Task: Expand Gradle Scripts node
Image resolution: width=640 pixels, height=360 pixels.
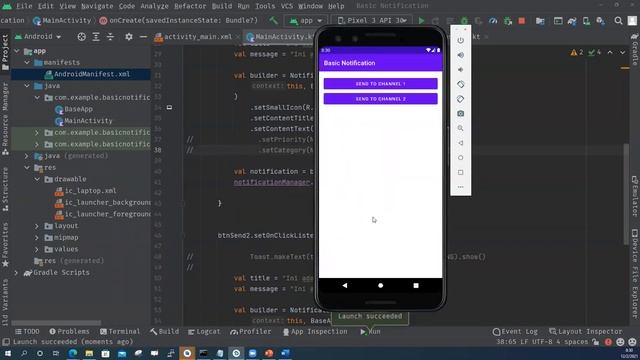Action: [x=16, y=272]
